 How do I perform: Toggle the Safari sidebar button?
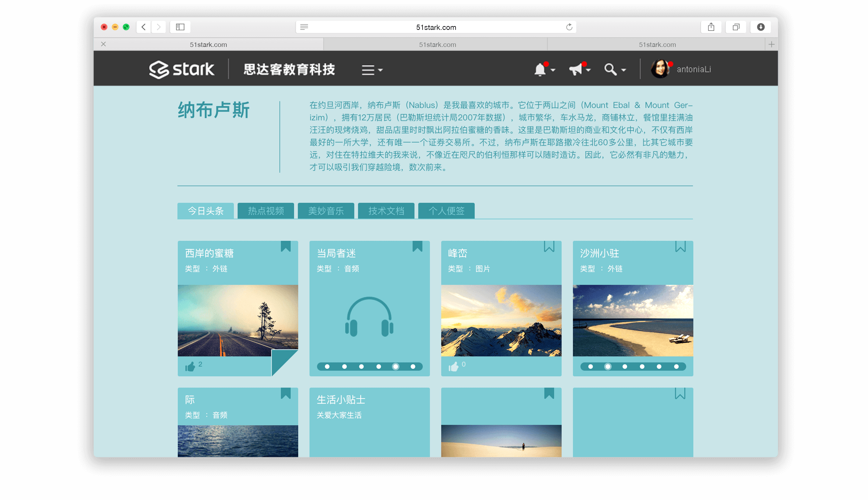tap(180, 27)
